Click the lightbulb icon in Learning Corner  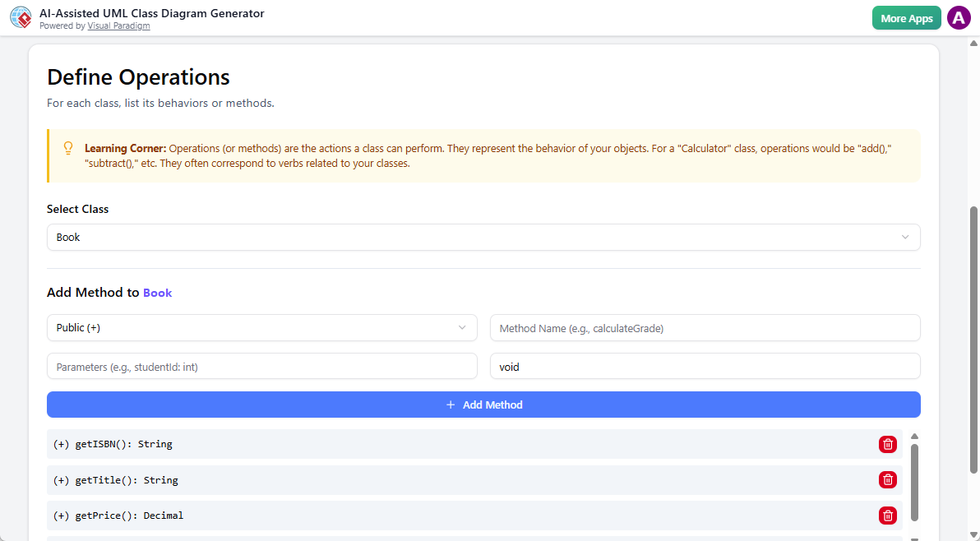coord(67,148)
